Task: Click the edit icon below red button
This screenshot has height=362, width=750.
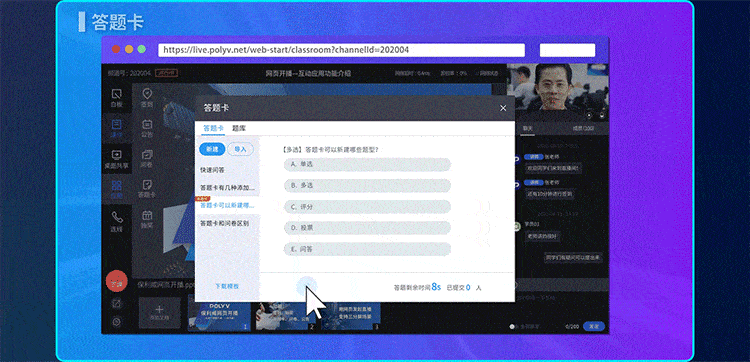Action: click(116, 303)
